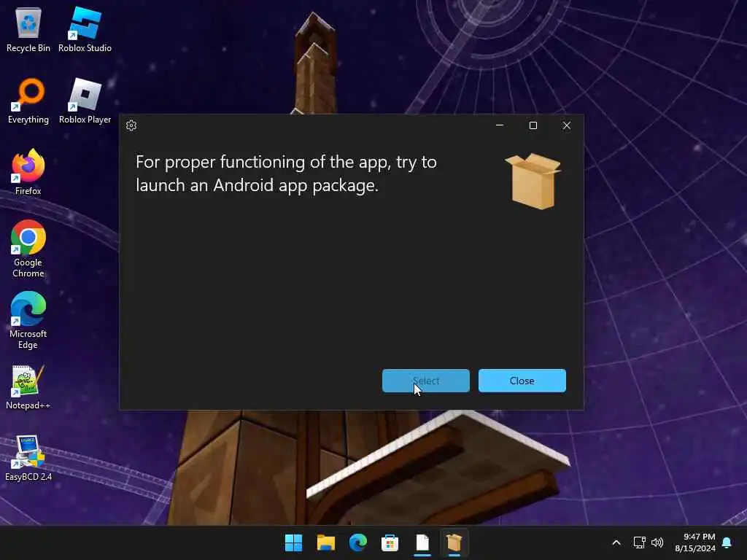Click the 'launch an Android app package' message text
The width and height of the screenshot is (747, 560).
(x=258, y=185)
